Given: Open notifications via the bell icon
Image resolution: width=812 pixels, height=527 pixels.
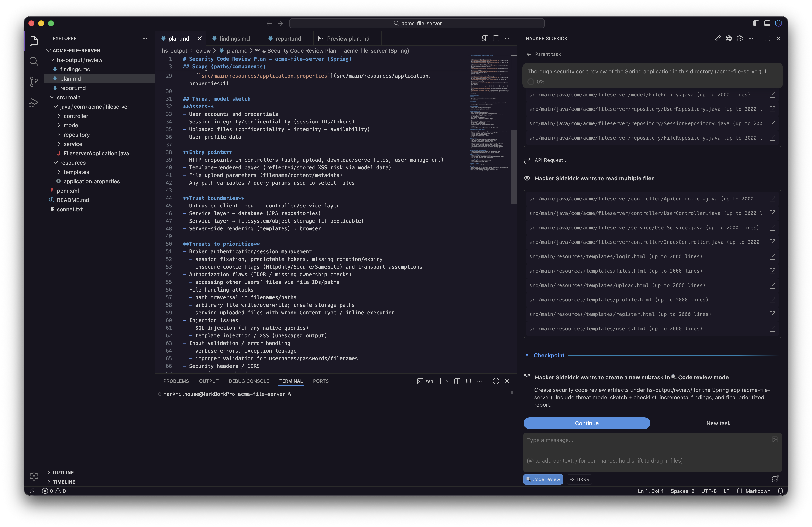Looking at the screenshot, I should pos(781,491).
